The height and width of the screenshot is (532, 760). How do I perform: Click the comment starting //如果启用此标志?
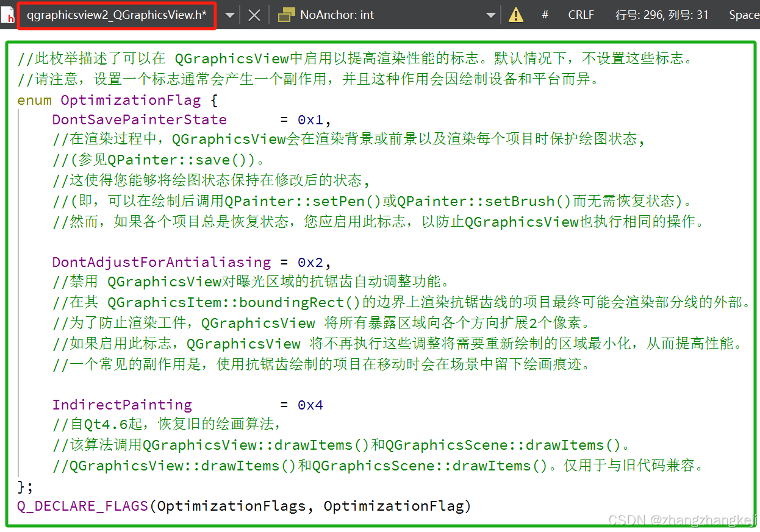(400, 343)
